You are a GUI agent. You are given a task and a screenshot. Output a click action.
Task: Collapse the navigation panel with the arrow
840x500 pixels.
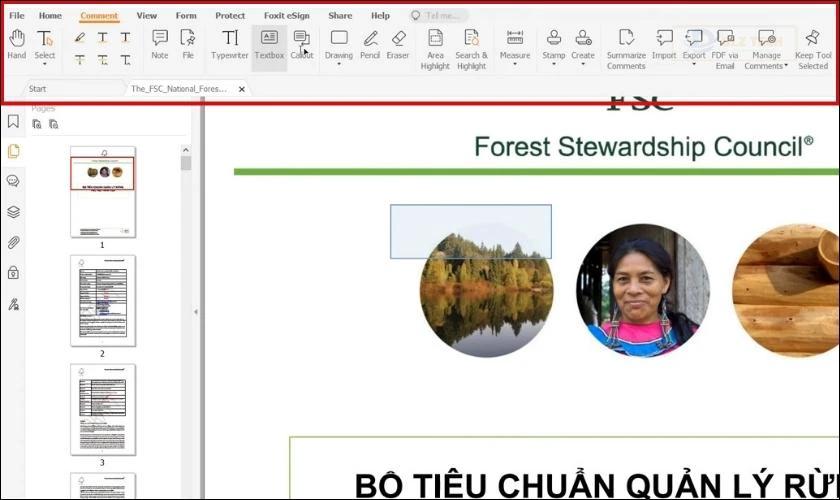pos(196,311)
